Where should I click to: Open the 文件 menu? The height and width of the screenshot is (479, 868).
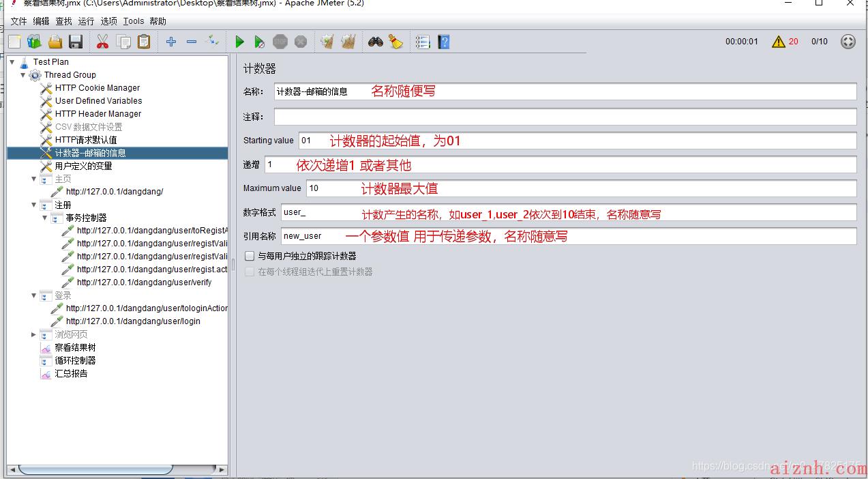[x=18, y=21]
